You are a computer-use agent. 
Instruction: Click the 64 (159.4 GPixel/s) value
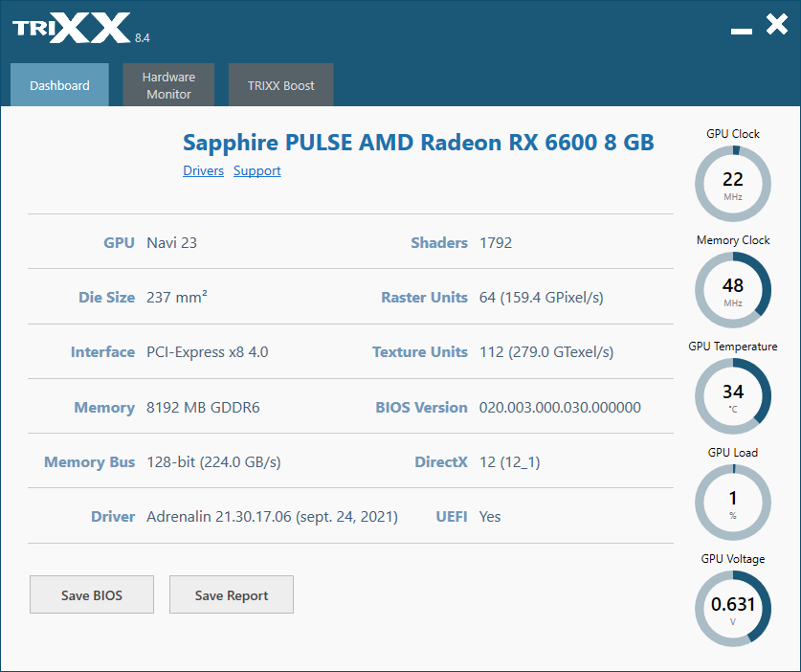click(x=542, y=298)
